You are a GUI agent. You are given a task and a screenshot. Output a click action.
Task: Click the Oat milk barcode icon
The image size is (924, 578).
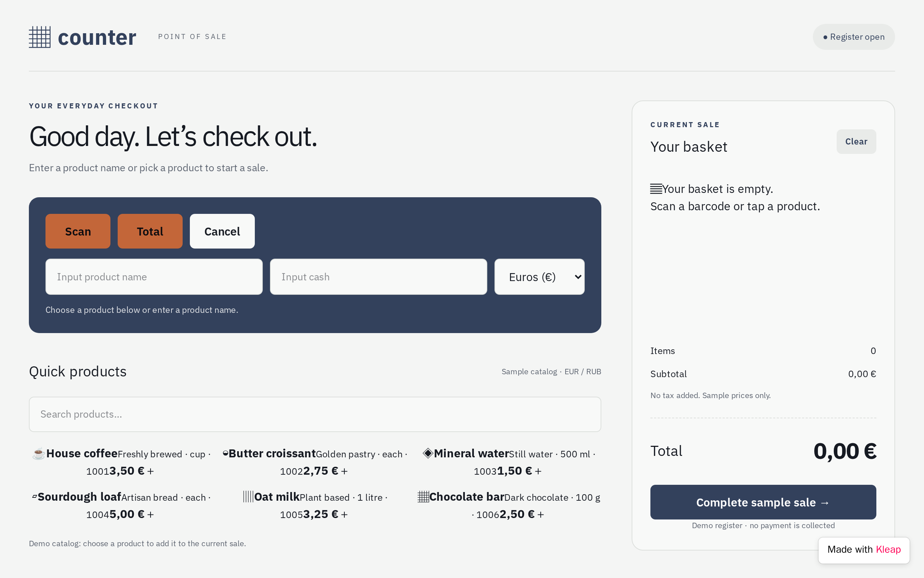click(248, 497)
